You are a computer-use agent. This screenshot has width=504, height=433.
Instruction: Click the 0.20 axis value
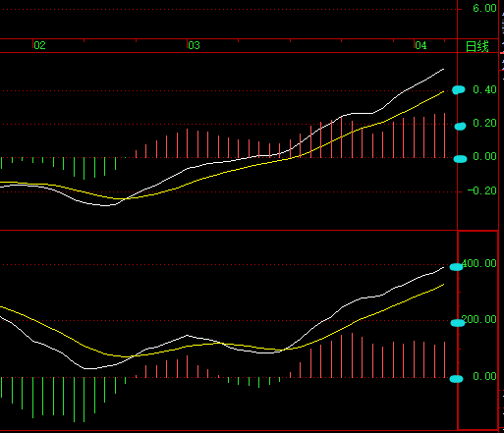484,123
